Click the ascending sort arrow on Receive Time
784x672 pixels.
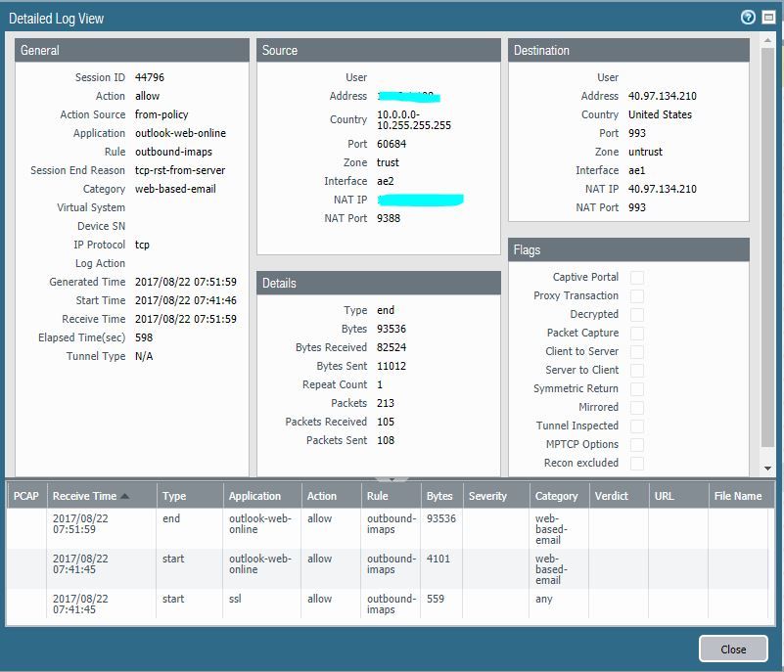click(x=125, y=496)
